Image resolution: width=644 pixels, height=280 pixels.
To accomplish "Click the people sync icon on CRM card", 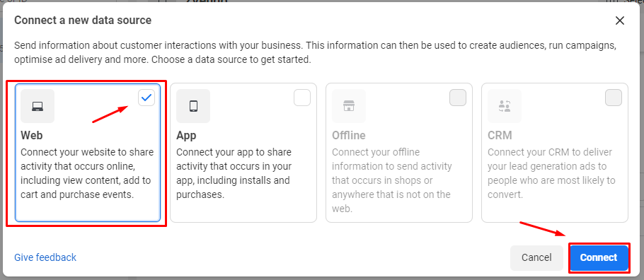I will tap(505, 106).
